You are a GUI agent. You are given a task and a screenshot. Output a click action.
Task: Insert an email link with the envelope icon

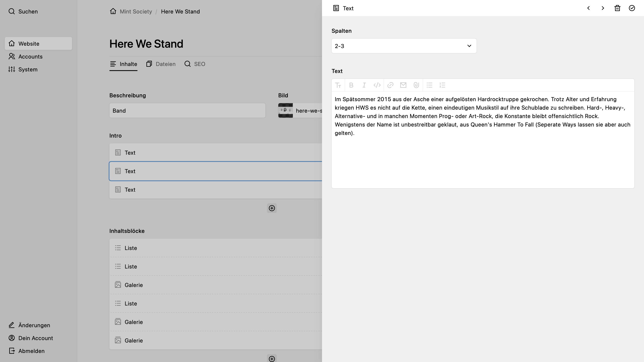pyautogui.click(x=403, y=85)
